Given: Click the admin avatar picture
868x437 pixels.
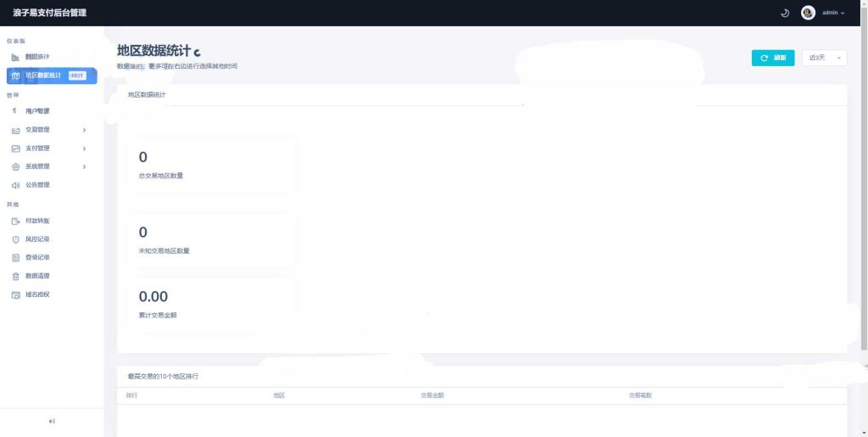Looking at the screenshot, I should pos(808,13).
